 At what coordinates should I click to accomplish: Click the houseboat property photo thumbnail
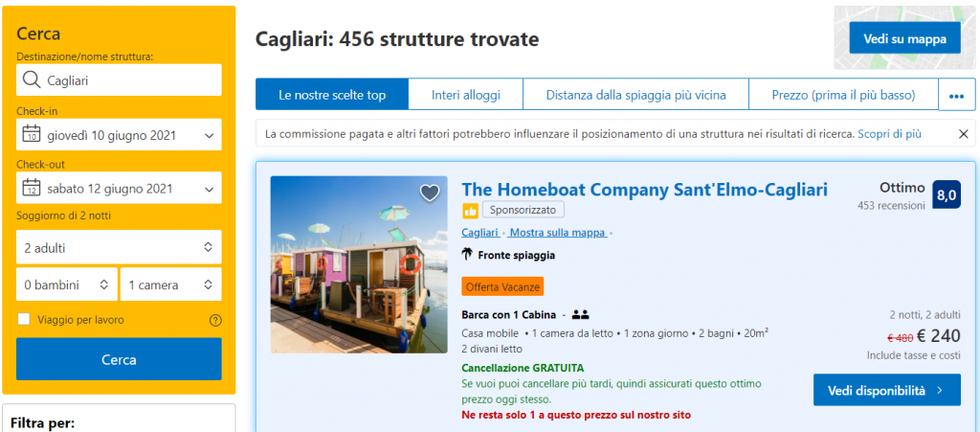[359, 264]
